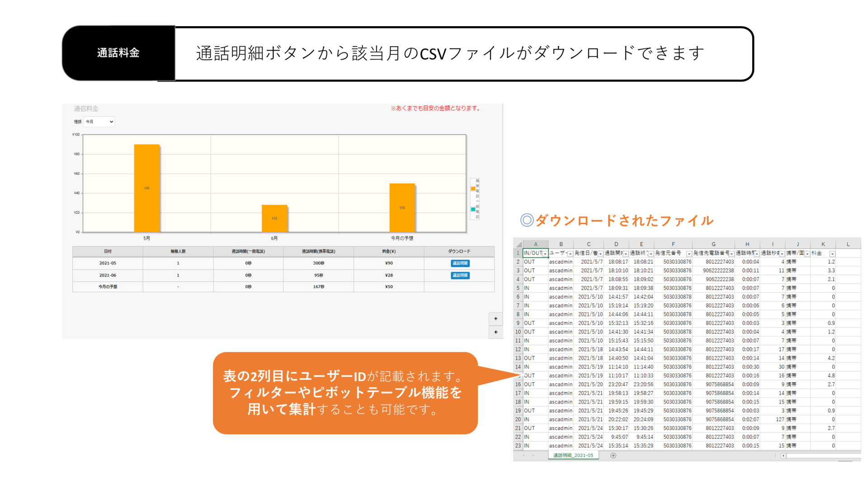The height and width of the screenshot is (488, 868).
Task: Click the 料金(¥) table column header
Action: (389, 251)
